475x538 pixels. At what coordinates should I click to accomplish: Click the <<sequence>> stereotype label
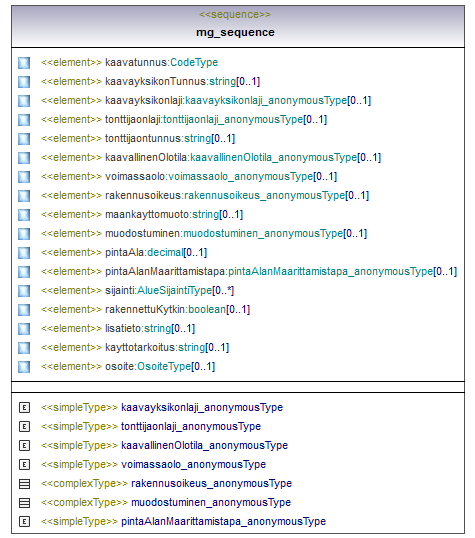235,14
